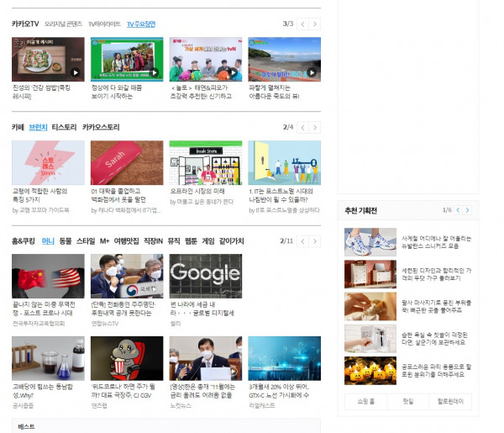This screenshot has height=433, width=504.
Task: Play the hikers video with green frame
Action: [127, 59]
